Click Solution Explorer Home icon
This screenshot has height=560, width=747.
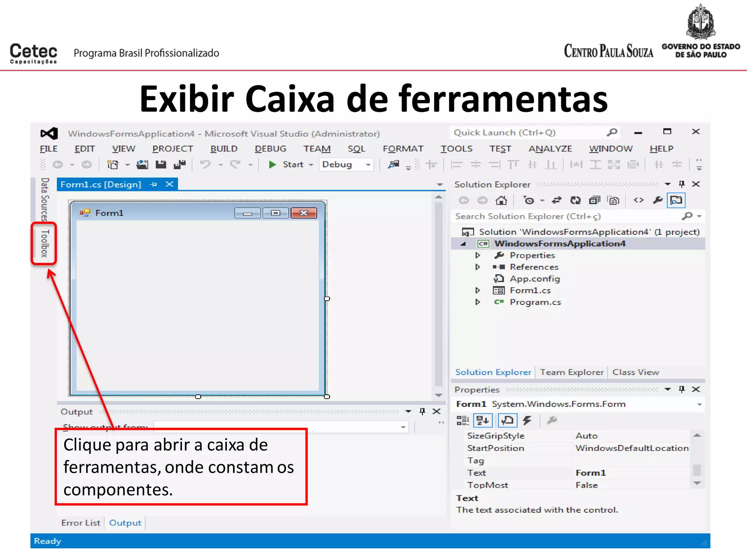(x=501, y=200)
